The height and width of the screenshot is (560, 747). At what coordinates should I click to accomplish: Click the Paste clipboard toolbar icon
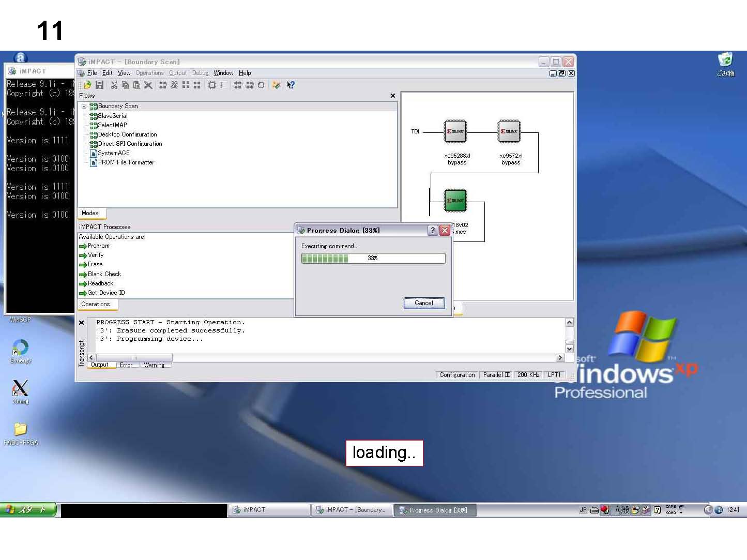pyautogui.click(x=136, y=85)
